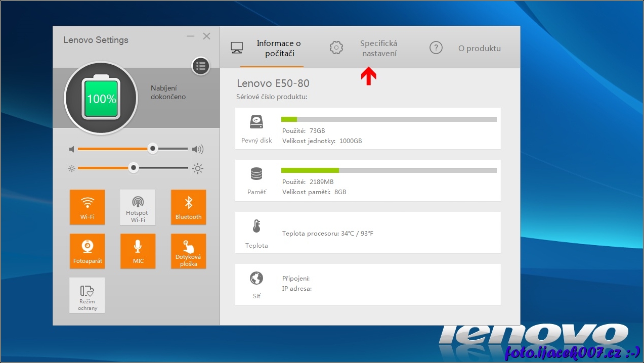Screen dimensions: 644x363
Task: Click the Síť network globe icon
Action: (x=256, y=278)
